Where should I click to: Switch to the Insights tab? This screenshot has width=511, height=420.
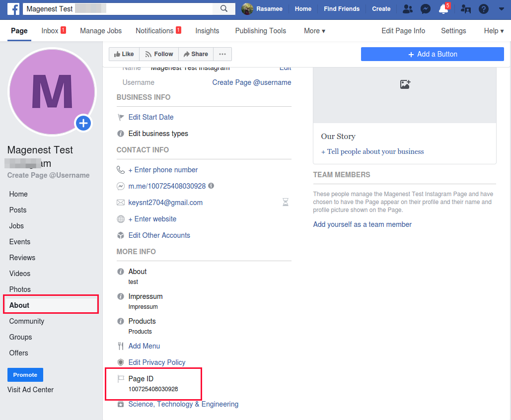click(207, 31)
